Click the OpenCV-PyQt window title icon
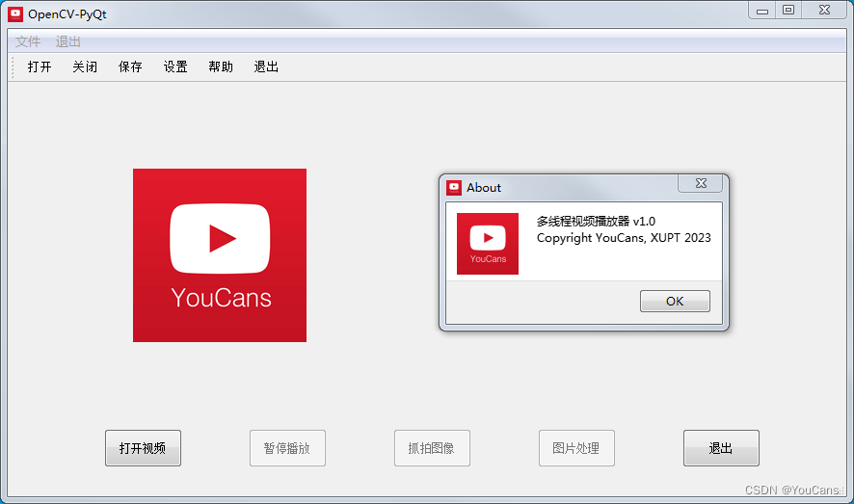 coord(15,14)
